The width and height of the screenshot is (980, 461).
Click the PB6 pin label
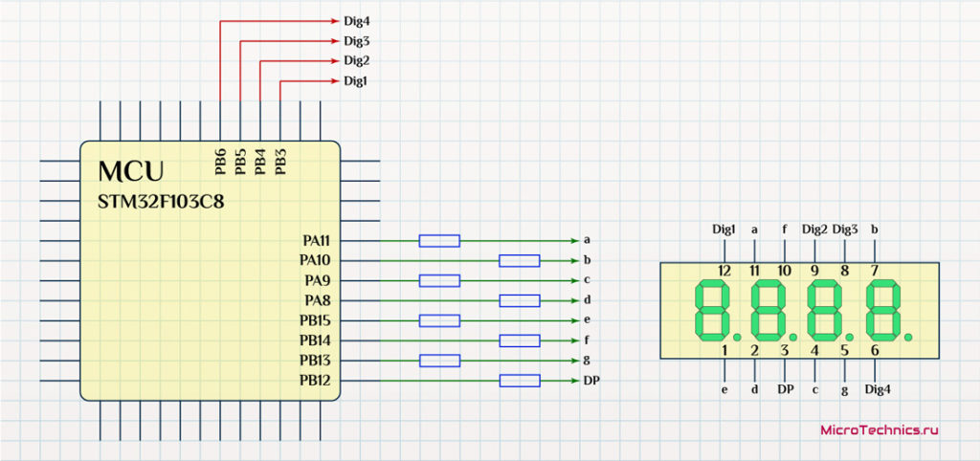[x=221, y=163]
